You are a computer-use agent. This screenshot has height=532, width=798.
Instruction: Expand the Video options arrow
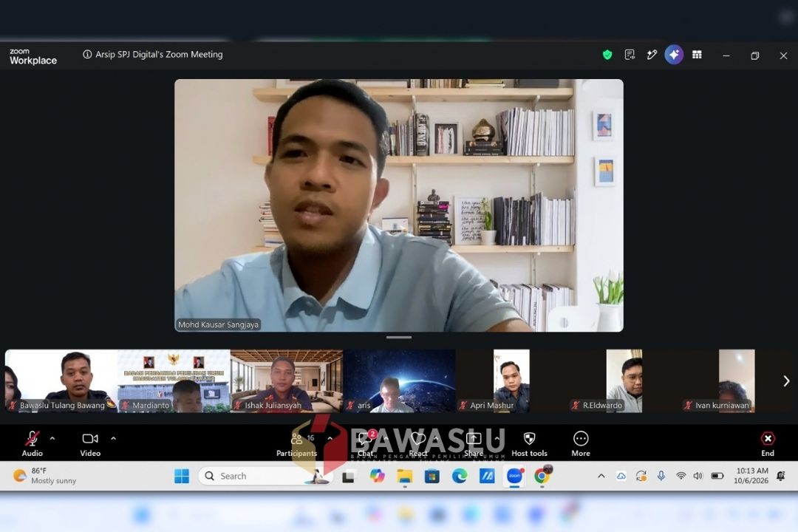[114, 438]
